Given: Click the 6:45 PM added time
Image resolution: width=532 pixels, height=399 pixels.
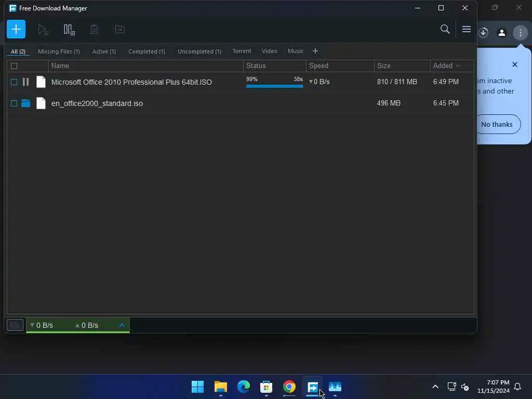Looking at the screenshot, I should pos(446,103).
